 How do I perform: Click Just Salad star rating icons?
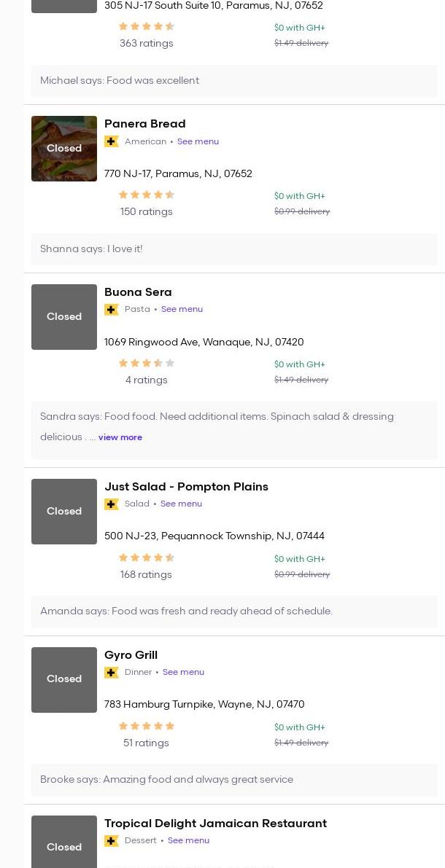146,558
